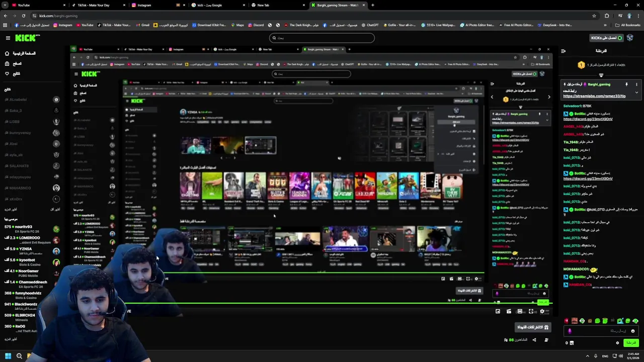Click the purple gem icon in message box
This screenshot has height=362, width=644.
click(x=570, y=331)
